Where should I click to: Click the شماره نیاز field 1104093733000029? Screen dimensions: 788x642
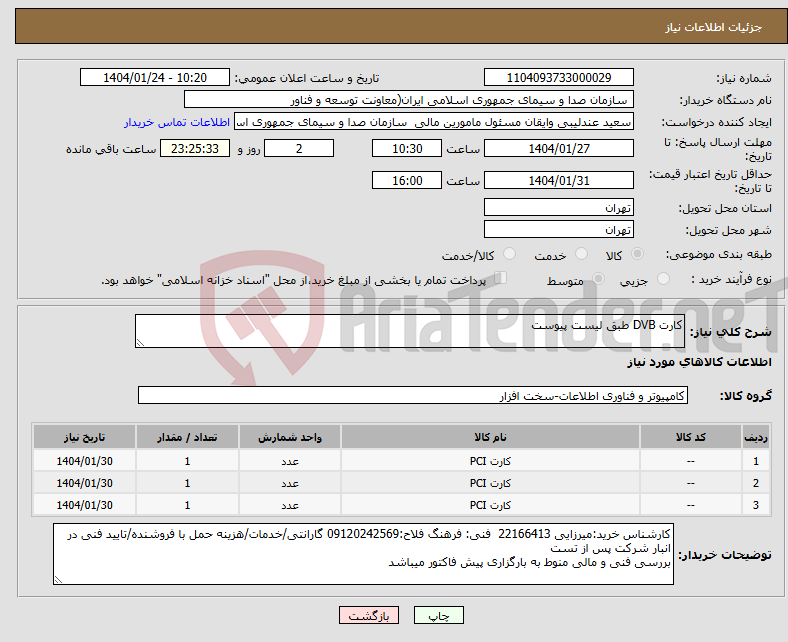[x=559, y=77]
